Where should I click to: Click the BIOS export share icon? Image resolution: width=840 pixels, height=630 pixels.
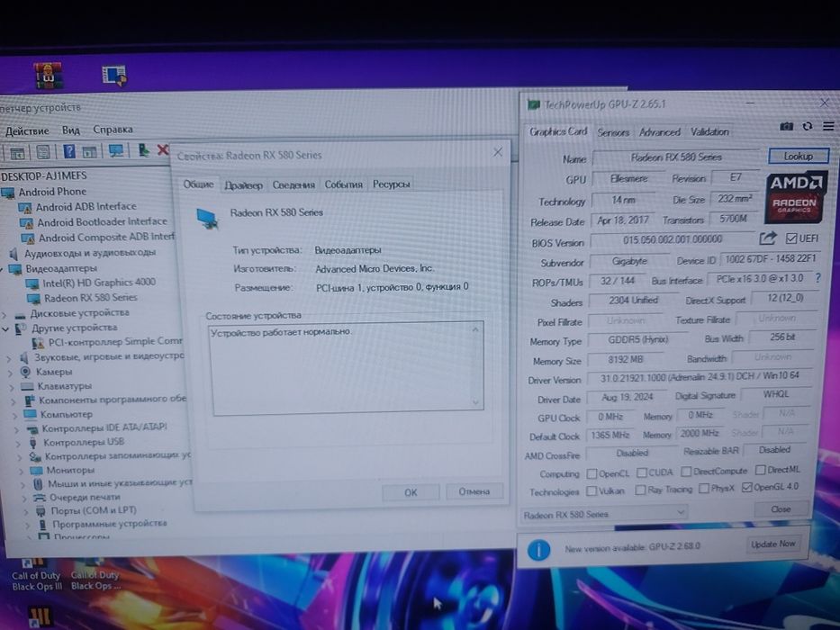768,238
